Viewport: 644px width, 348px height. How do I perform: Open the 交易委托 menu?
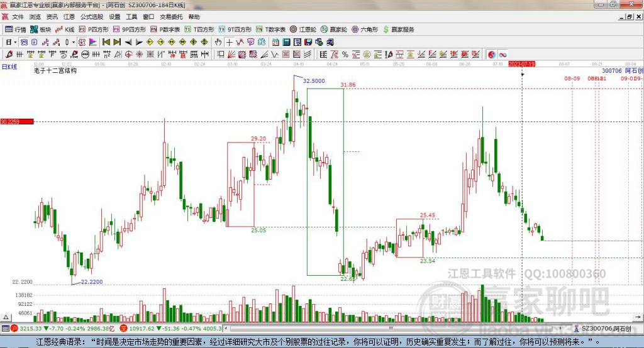[x=171, y=17]
